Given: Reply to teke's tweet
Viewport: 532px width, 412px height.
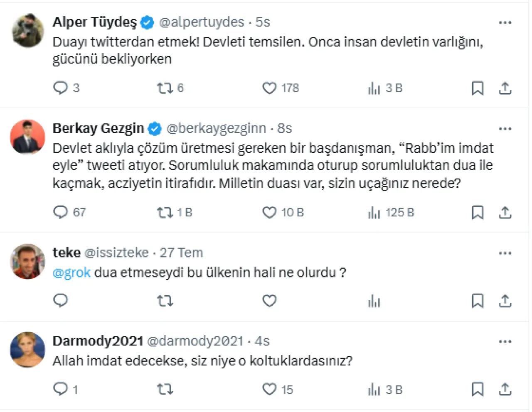Looking at the screenshot, I should (61, 301).
